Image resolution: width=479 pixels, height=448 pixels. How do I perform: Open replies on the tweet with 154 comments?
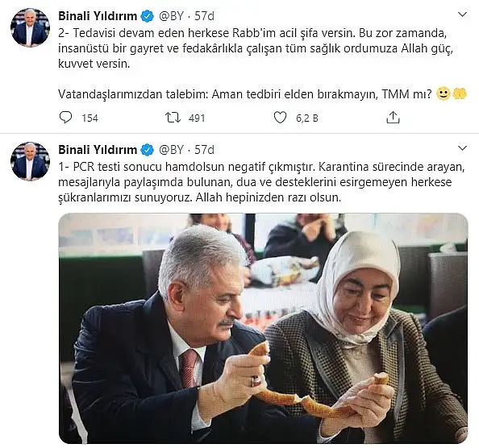coord(65,118)
